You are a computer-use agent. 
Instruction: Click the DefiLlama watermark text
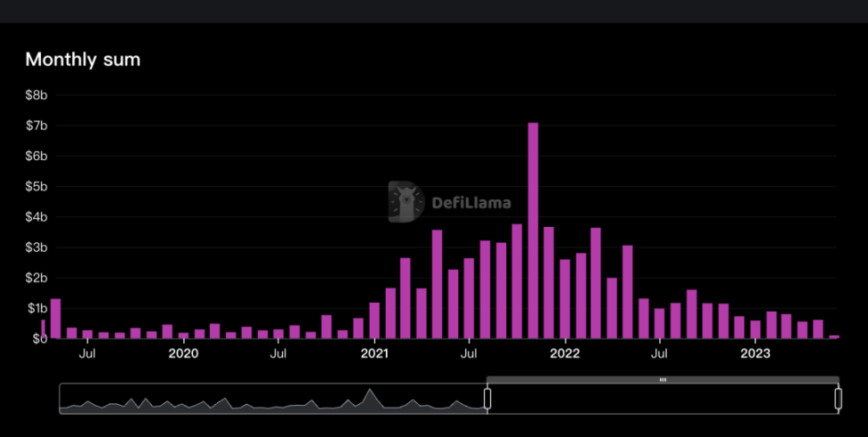click(x=472, y=203)
